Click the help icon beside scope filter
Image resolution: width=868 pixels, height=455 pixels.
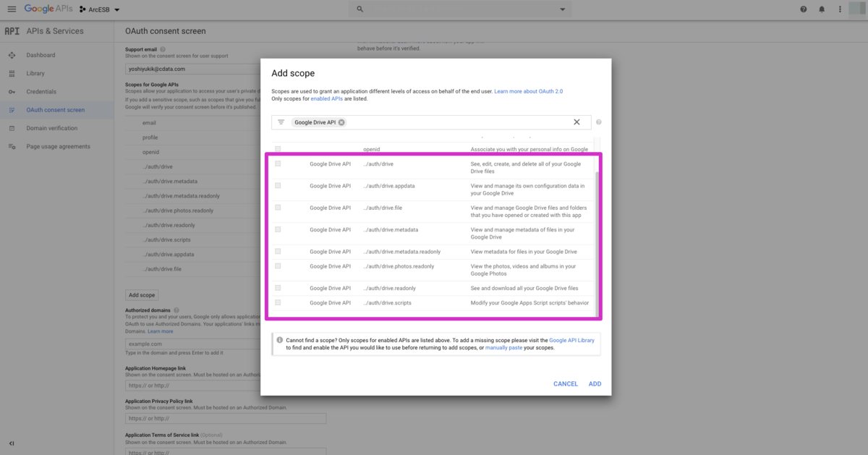pyautogui.click(x=600, y=122)
